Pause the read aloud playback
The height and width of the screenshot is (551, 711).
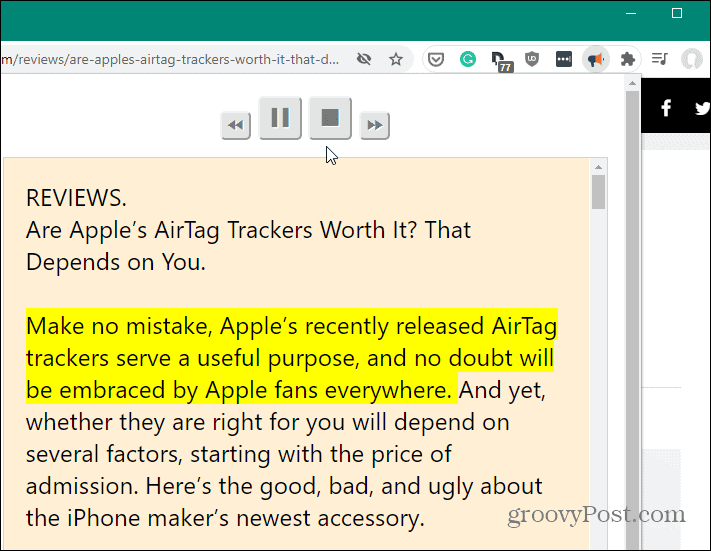click(280, 119)
